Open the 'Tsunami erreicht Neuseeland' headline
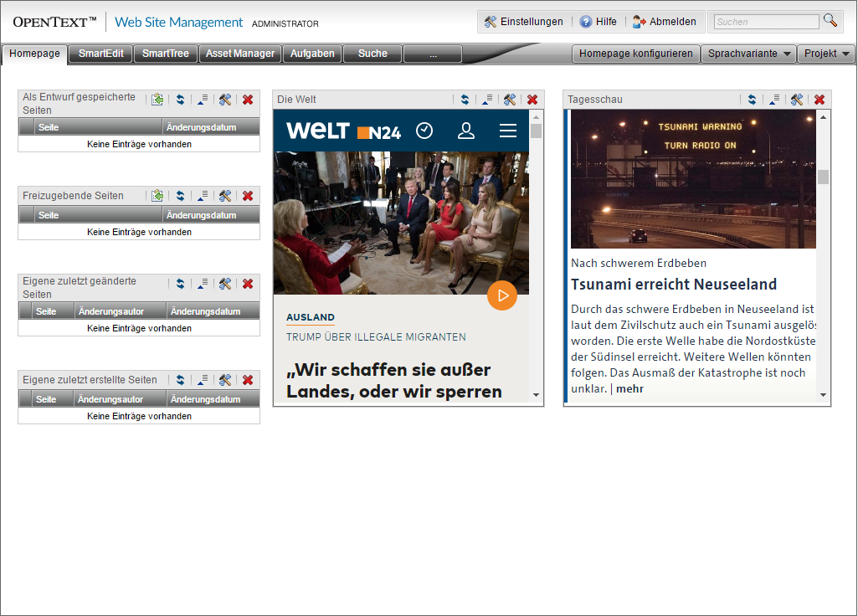This screenshot has height=616, width=858. tap(674, 285)
